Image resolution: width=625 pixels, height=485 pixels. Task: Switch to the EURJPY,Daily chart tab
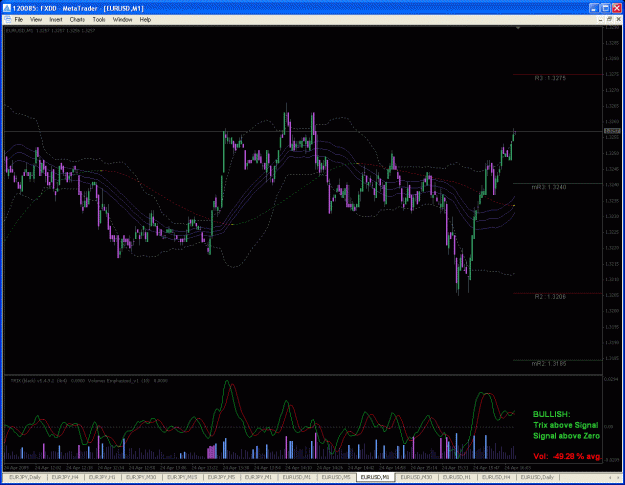pos(25,477)
